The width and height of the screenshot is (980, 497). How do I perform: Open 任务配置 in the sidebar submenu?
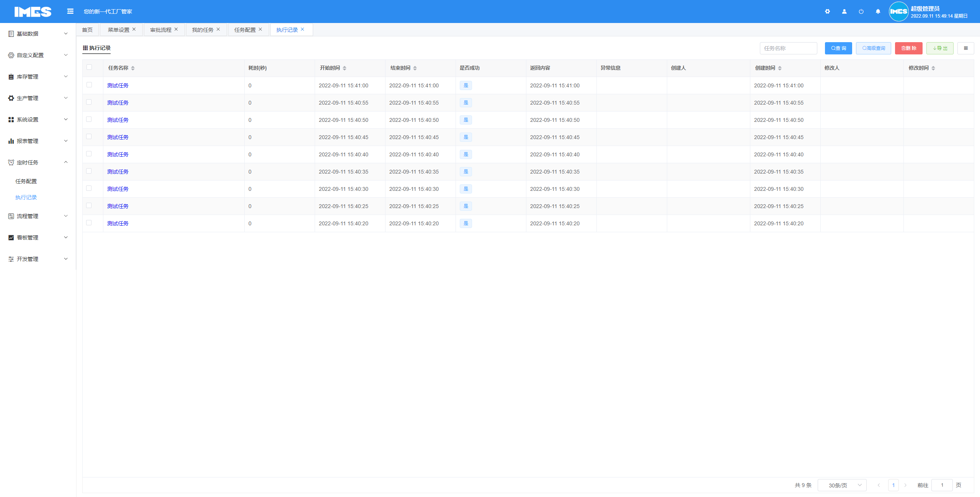(26, 181)
